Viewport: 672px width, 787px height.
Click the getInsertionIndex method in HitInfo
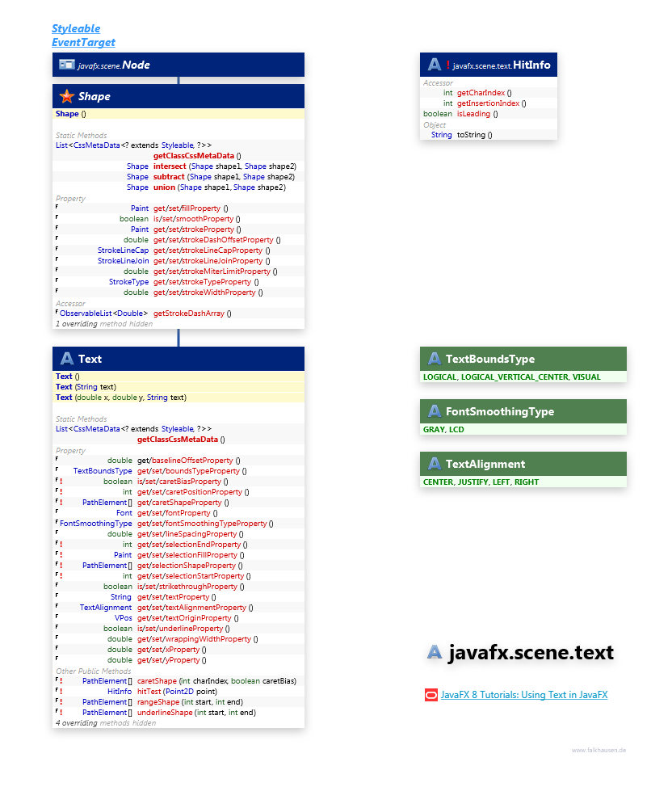[x=488, y=103]
